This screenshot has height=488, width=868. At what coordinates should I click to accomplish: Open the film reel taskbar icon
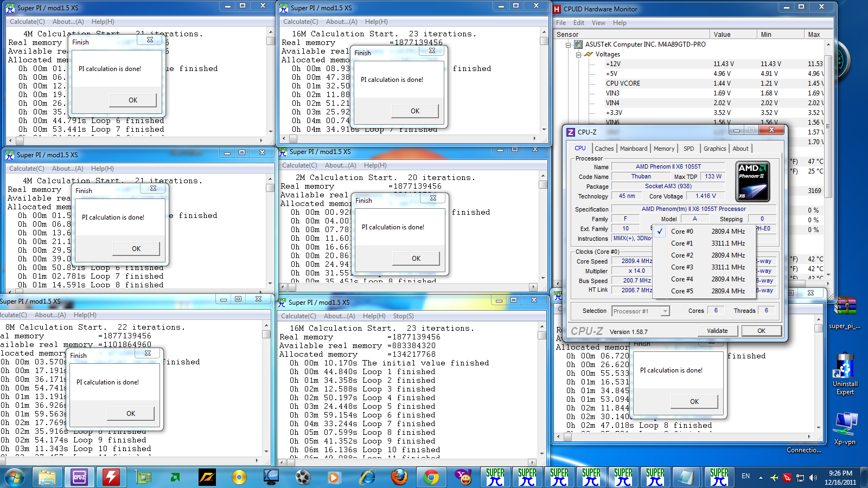[303, 477]
